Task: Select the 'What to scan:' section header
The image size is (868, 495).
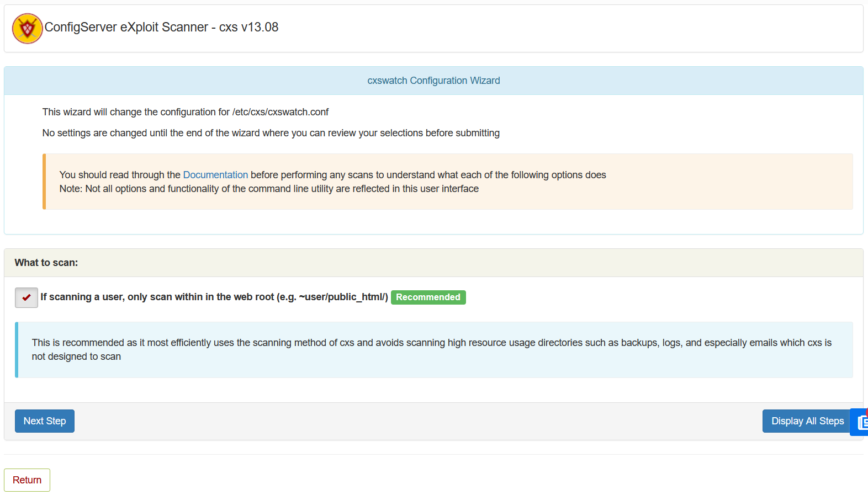Action: point(46,263)
